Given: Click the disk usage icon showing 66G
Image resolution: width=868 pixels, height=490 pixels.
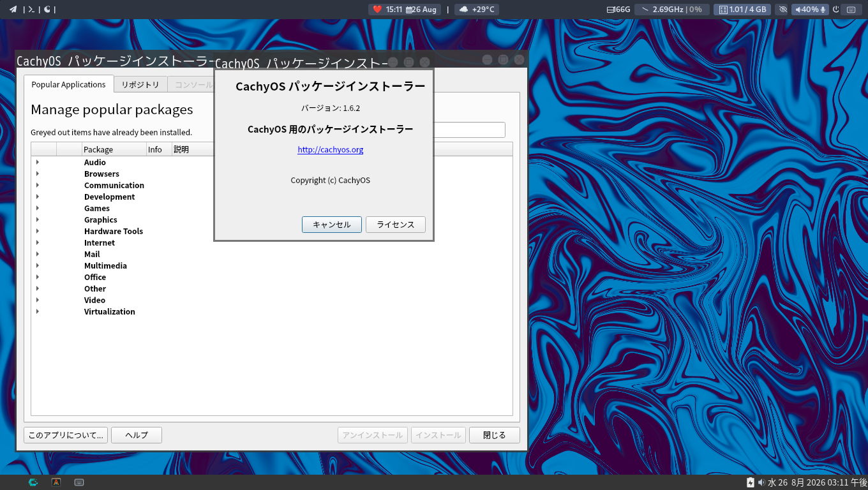Looking at the screenshot, I should pos(610,10).
